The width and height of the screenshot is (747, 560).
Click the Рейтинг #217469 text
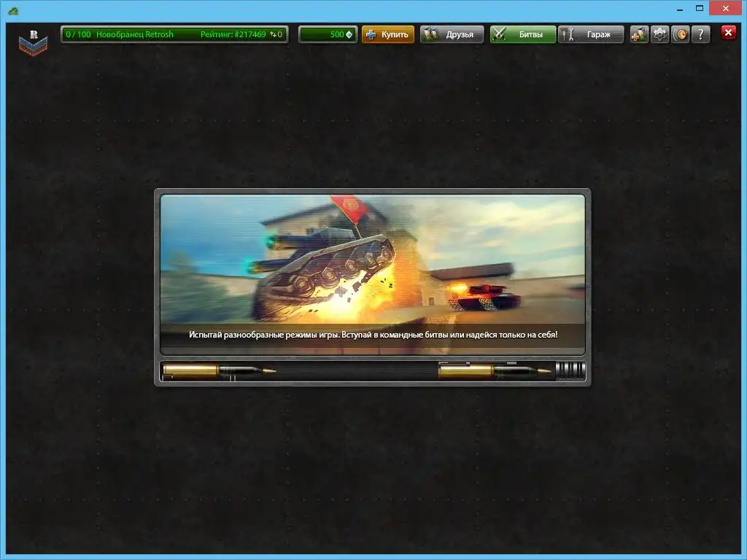(x=233, y=34)
